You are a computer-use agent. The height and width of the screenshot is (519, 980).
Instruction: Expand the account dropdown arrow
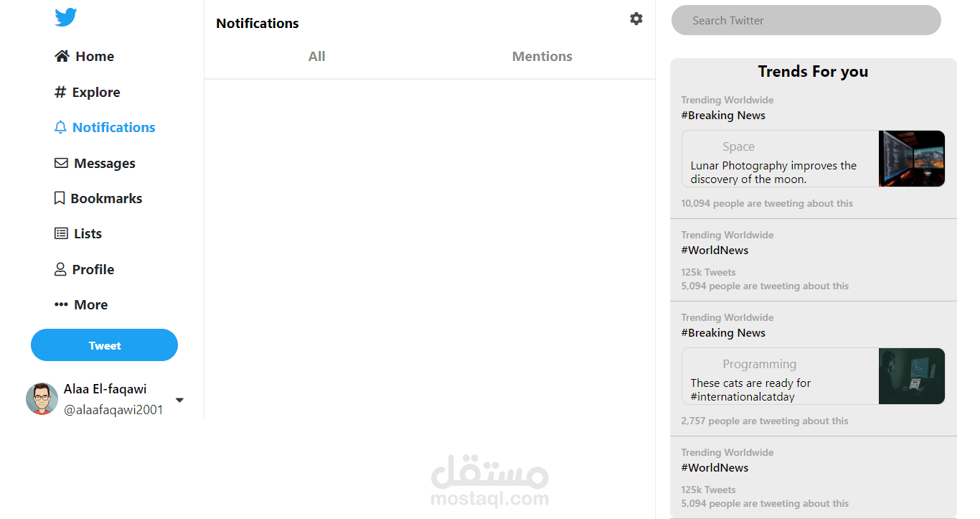pyautogui.click(x=179, y=400)
